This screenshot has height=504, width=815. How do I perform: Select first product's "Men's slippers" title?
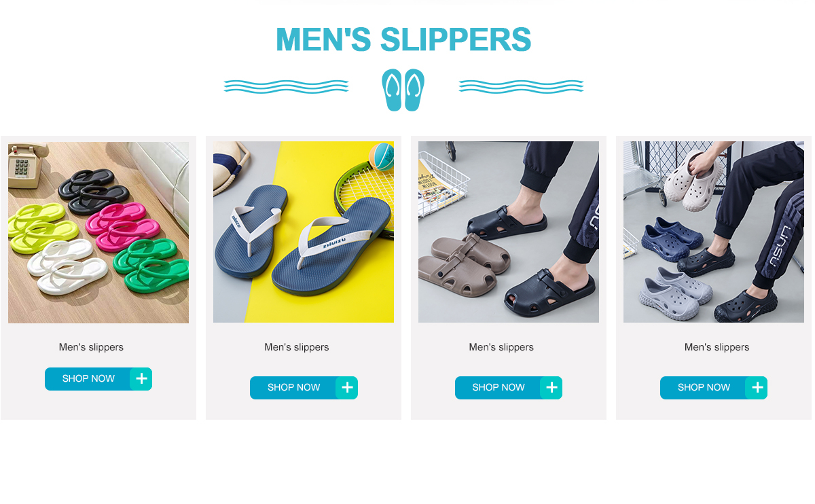91,347
